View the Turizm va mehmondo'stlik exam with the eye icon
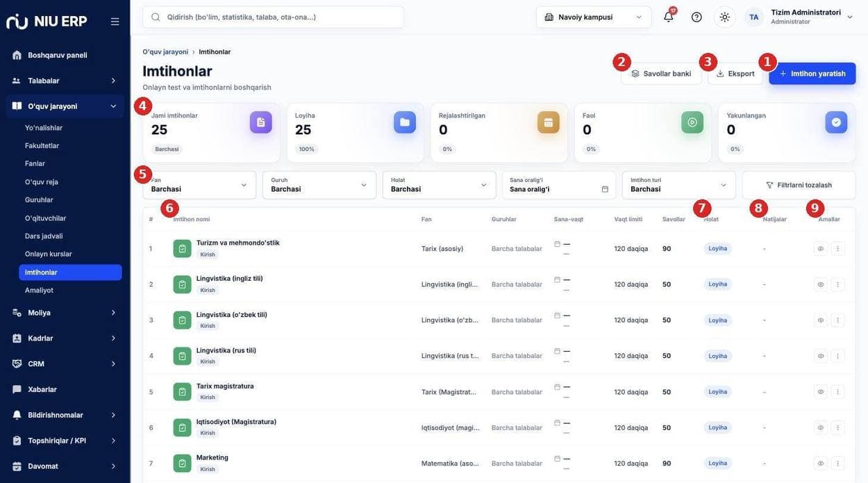Image resolution: width=868 pixels, height=483 pixels. tap(821, 249)
